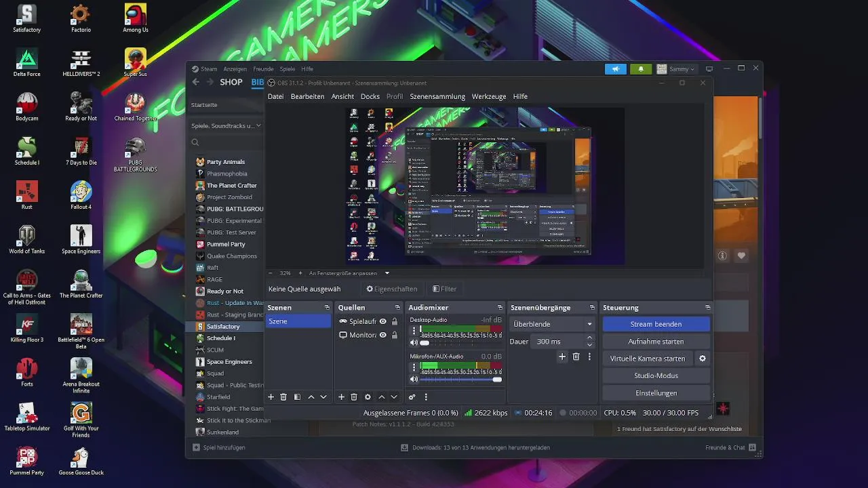Move scene up in Szenen dock

tap(311, 397)
